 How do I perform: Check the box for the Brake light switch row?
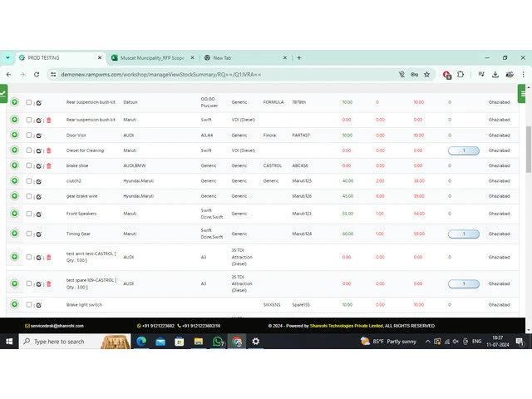(x=29, y=305)
